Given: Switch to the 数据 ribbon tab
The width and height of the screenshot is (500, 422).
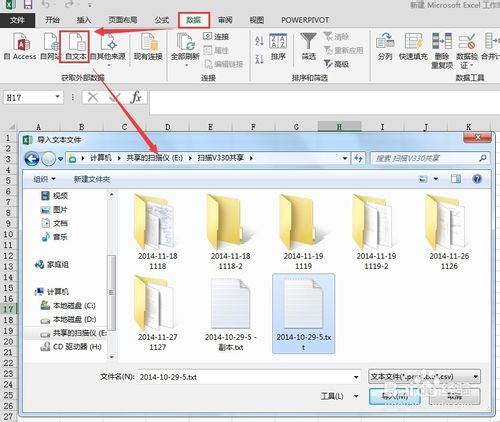Looking at the screenshot, I should click(194, 20).
